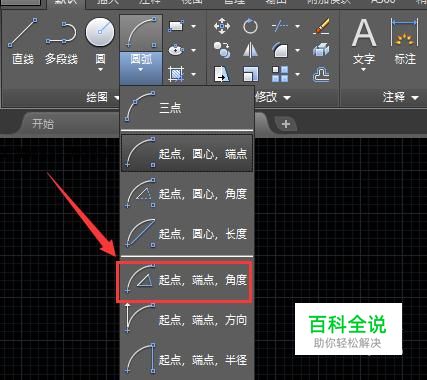
Task: Switch to the 开始 (Start) tab
Action: pyautogui.click(x=43, y=124)
